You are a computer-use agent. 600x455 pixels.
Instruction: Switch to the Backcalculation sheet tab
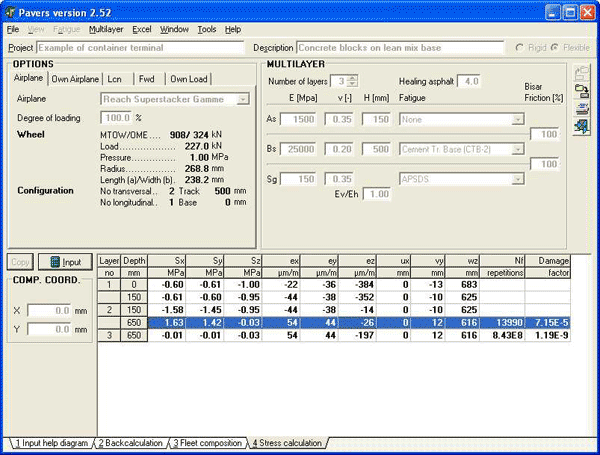tap(130, 442)
